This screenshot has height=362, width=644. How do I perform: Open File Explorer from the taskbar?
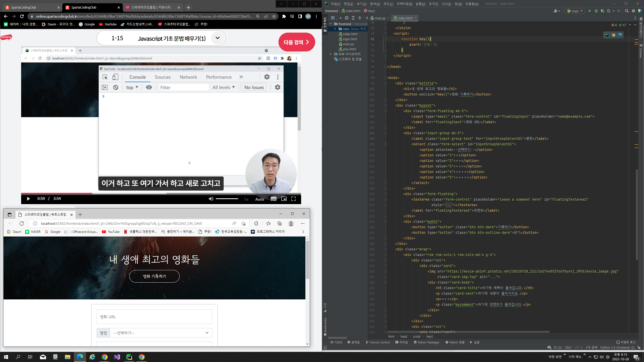[x=68, y=357]
